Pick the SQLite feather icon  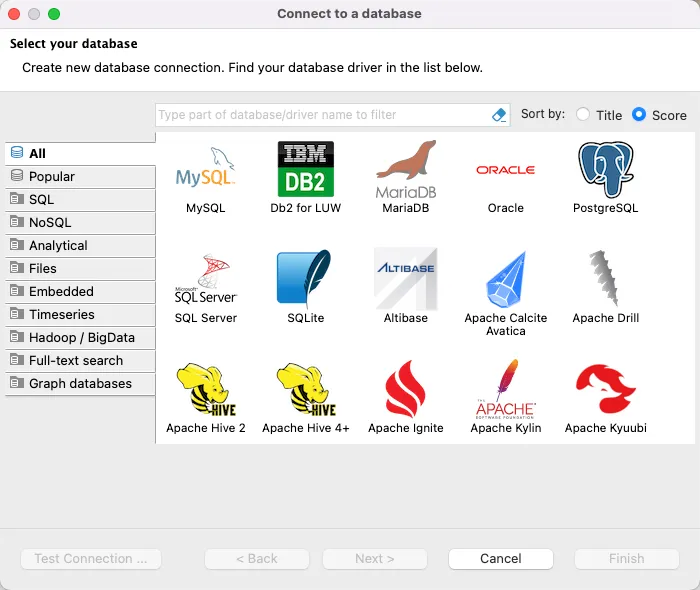(306, 279)
